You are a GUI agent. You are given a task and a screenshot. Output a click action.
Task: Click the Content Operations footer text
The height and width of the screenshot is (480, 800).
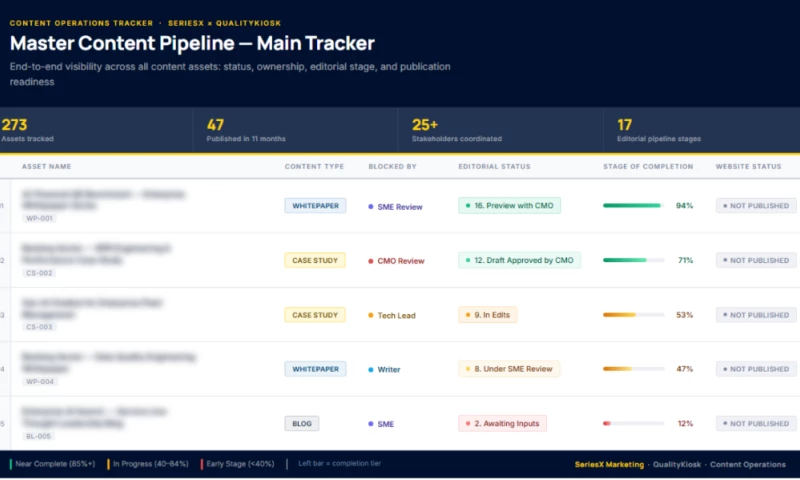pos(747,465)
